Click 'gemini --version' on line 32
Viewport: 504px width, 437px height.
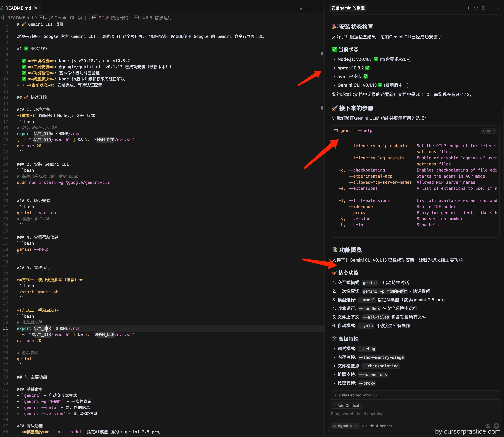point(36,213)
